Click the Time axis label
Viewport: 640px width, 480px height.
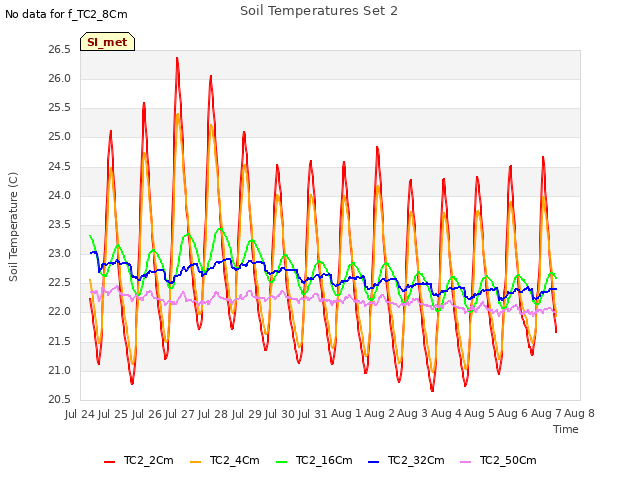click(566, 429)
